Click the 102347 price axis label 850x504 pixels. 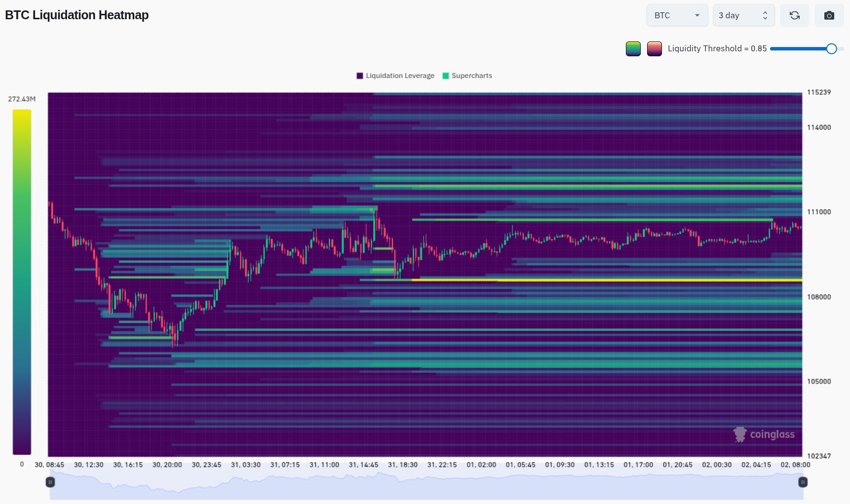819,456
